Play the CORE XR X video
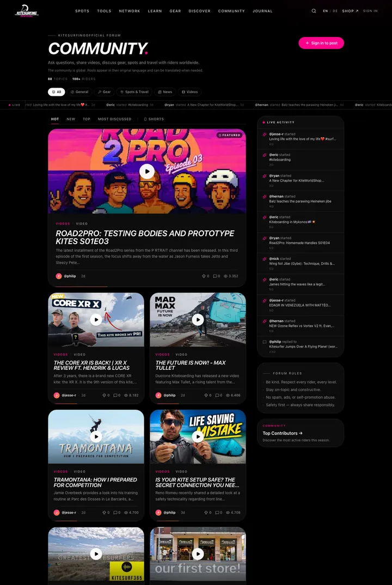The image size is (392, 585). (x=96, y=320)
